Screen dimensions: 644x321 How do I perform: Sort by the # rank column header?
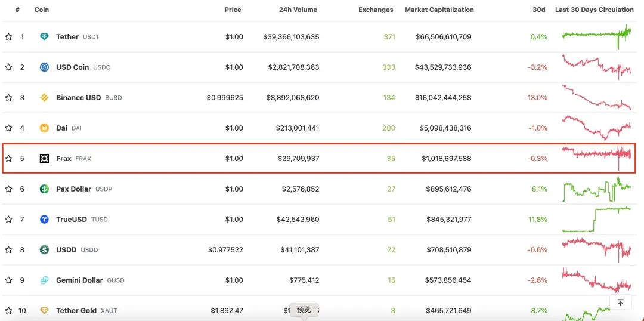(x=17, y=10)
